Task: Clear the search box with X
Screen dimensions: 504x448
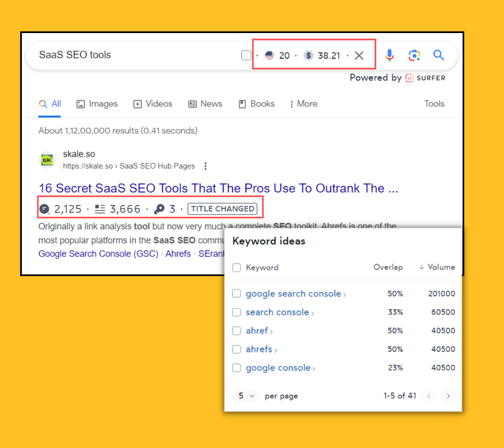Action: click(359, 55)
